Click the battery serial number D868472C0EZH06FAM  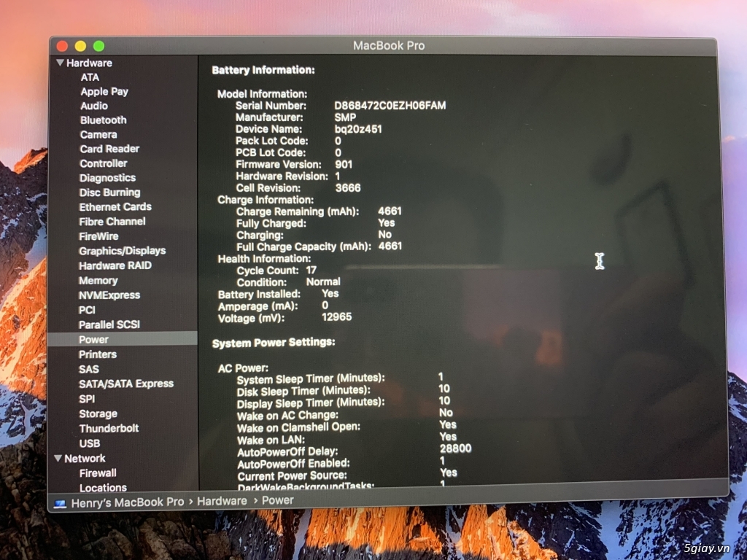[390, 105]
